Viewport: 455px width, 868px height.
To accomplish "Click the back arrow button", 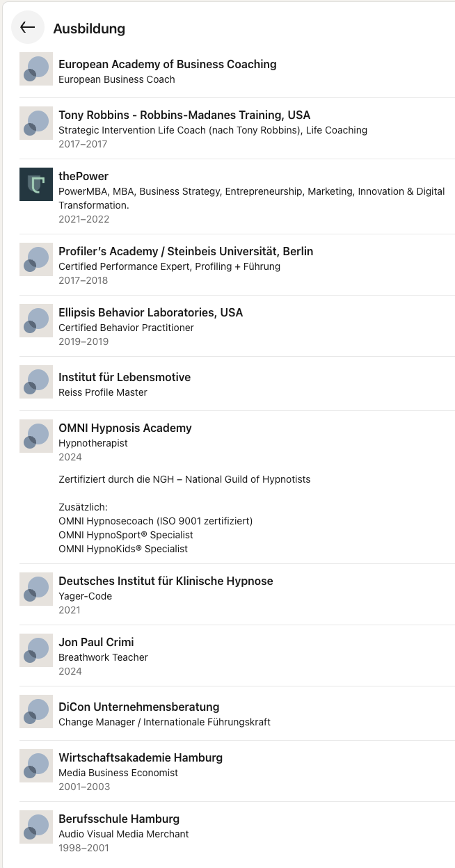I will pyautogui.click(x=28, y=28).
